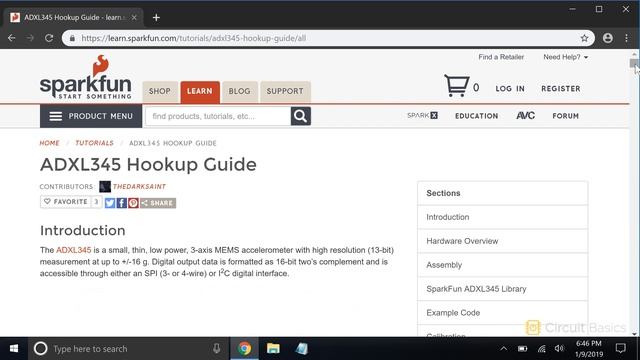The height and width of the screenshot is (360, 640).
Task: View site security lock icon
Action: pos(72,38)
